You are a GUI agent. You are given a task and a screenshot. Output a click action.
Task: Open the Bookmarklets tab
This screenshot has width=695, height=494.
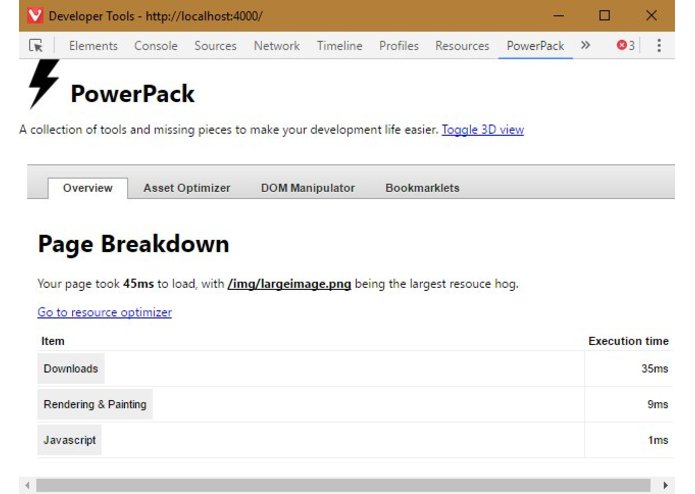pos(422,188)
